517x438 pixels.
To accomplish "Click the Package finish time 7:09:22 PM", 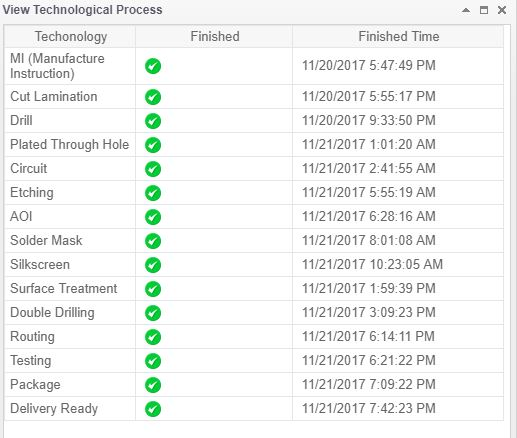I will coord(369,385).
